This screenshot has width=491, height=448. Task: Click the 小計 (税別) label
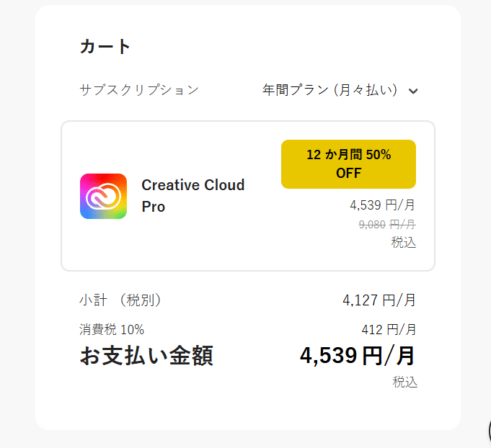coord(120,300)
